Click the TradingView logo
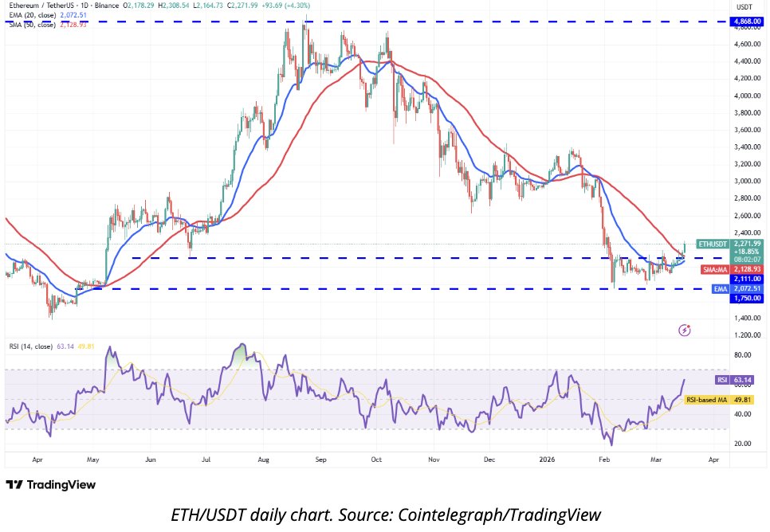 click(x=50, y=485)
